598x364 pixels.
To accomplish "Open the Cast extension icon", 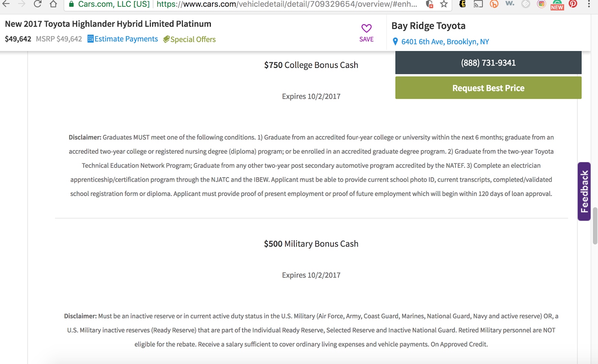I will (478, 4).
